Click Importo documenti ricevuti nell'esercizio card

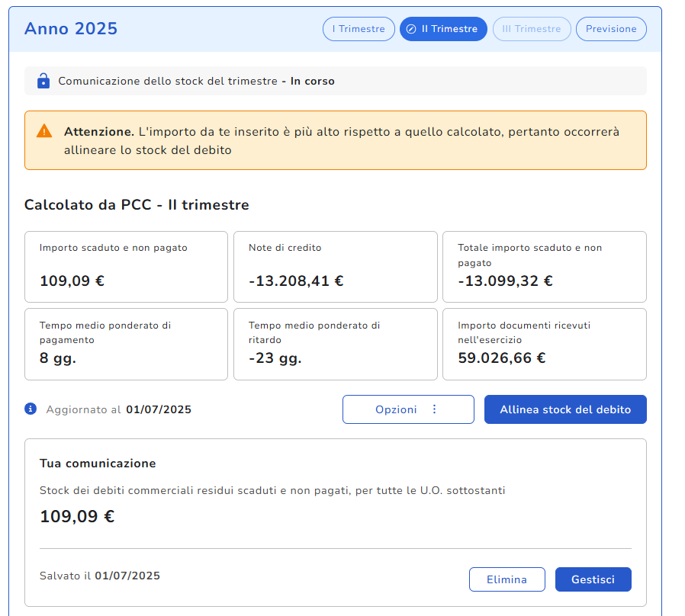(x=544, y=344)
